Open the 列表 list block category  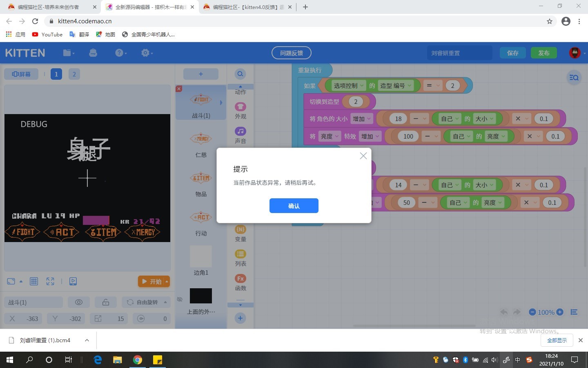coord(241,258)
